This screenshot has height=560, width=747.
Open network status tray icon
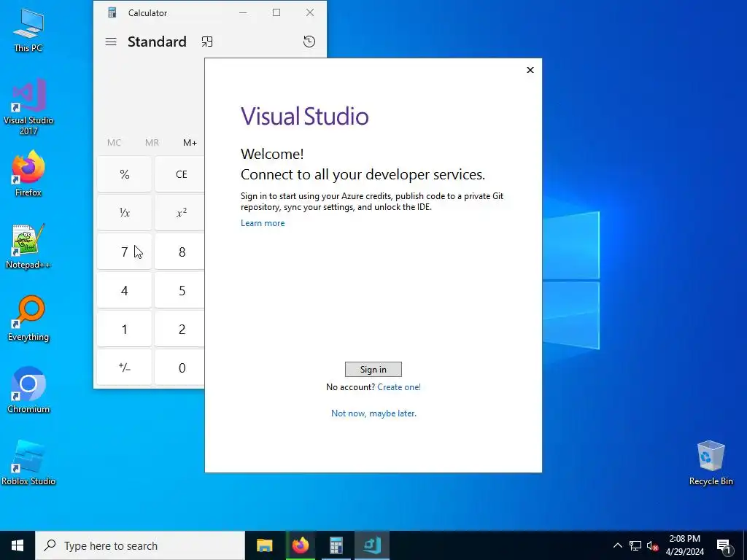(x=635, y=545)
